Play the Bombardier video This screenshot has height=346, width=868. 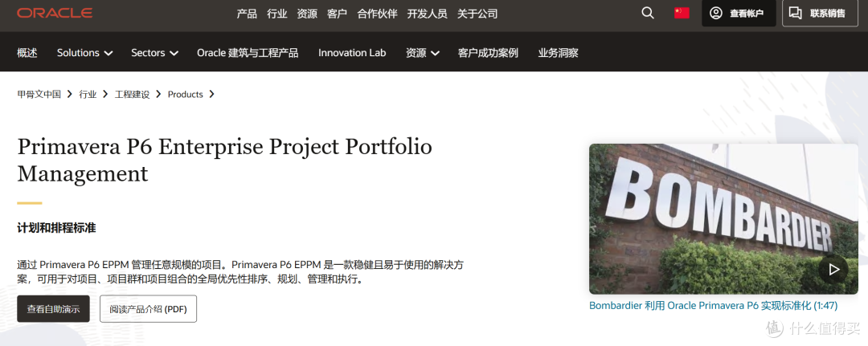point(833,269)
